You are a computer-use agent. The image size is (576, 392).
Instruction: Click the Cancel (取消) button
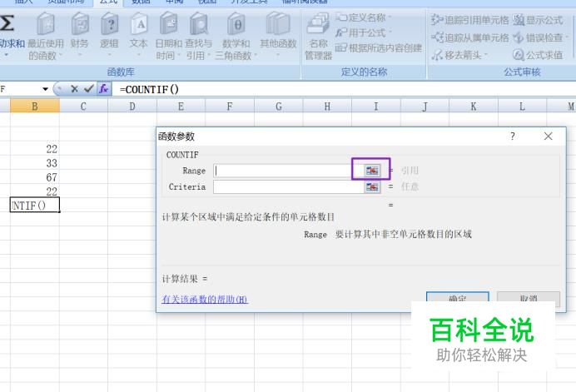529,297
